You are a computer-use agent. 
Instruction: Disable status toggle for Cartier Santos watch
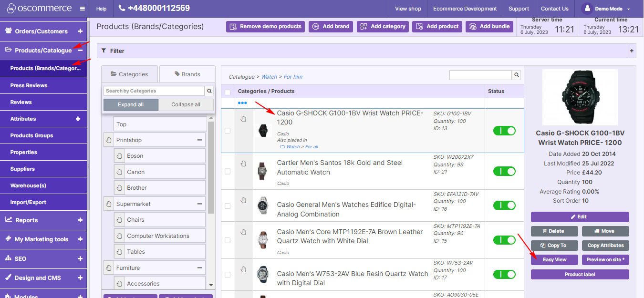click(x=504, y=171)
